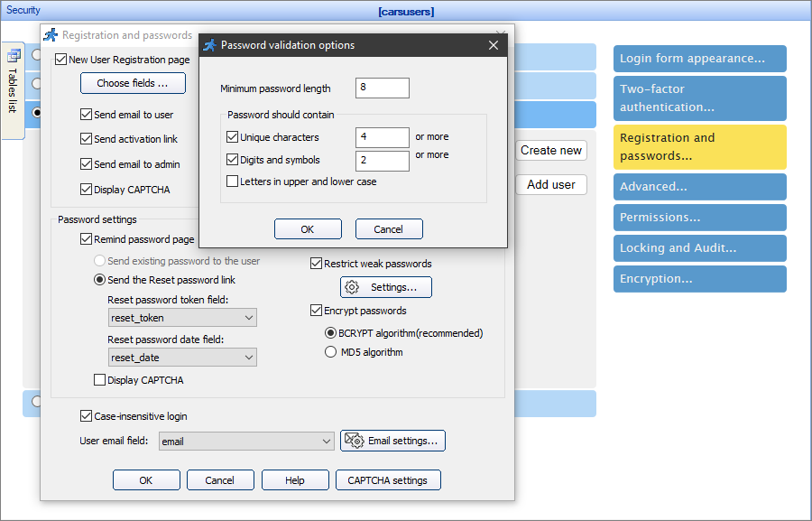Click the Minimum password length field

(382, 88)
